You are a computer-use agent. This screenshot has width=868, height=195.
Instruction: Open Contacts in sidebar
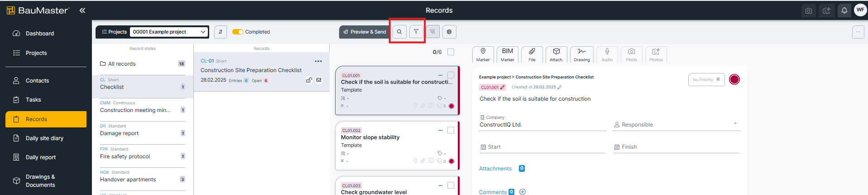46,81
